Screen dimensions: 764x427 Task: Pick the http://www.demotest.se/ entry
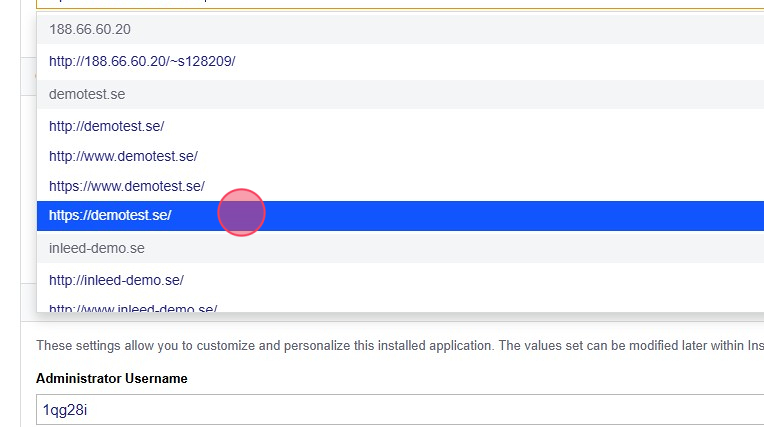click(x=123, y=156)
